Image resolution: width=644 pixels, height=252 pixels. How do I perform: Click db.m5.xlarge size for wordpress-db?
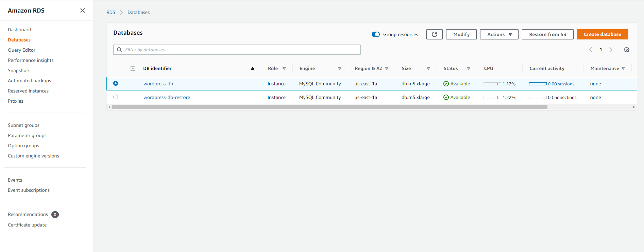[416, 84]
